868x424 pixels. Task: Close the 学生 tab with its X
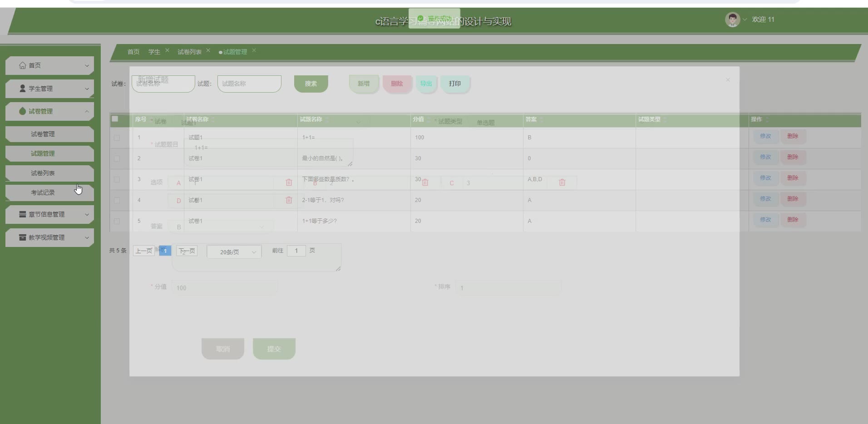point(167,50)
